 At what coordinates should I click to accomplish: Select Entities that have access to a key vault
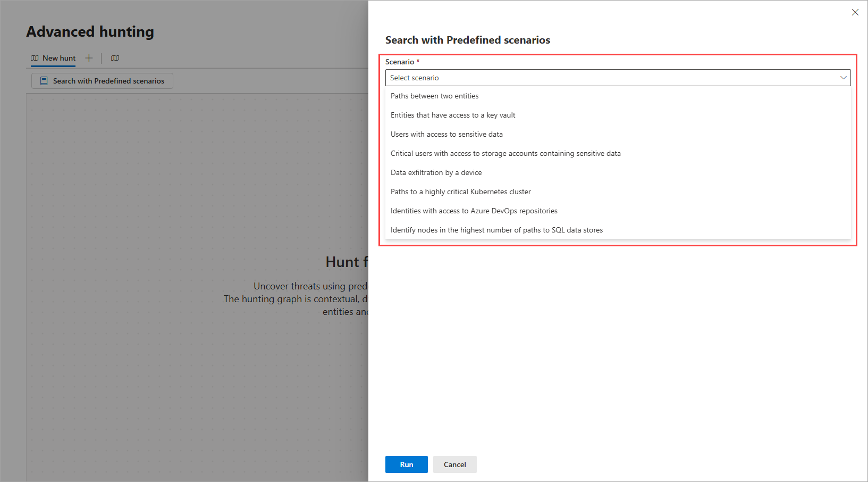(453, 115)
